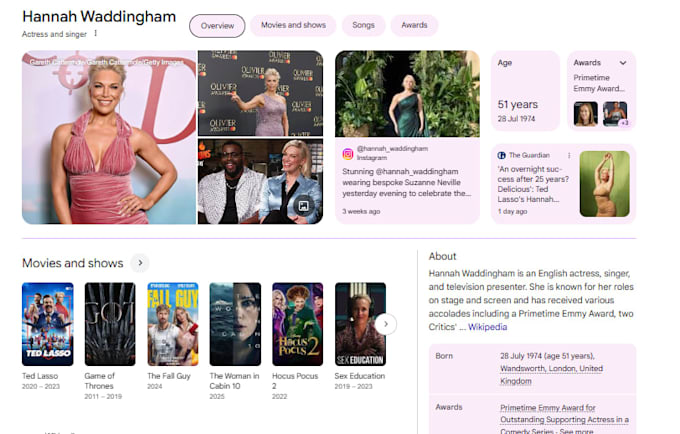The image size is (680, 434).
Task: Click the Movies and shows section heading
Action: click(72, 263)
